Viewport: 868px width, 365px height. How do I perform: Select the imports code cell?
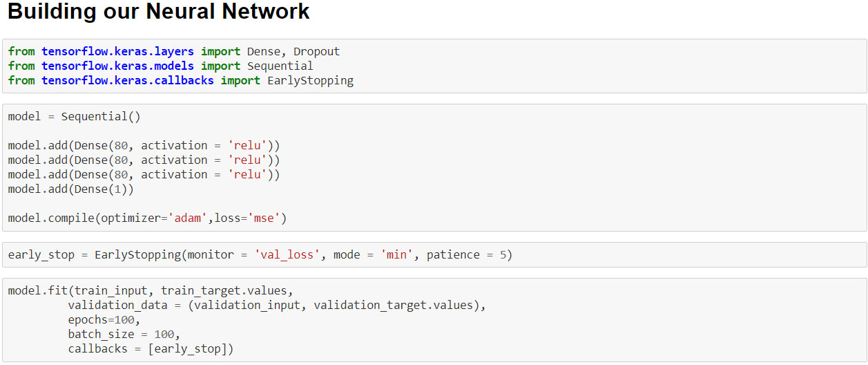click(434, 66)
